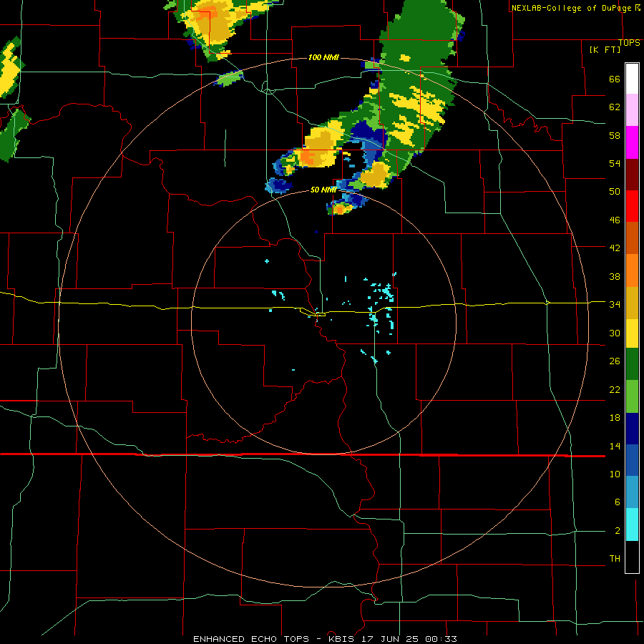Click the legend value '38'

click(615, 276)
